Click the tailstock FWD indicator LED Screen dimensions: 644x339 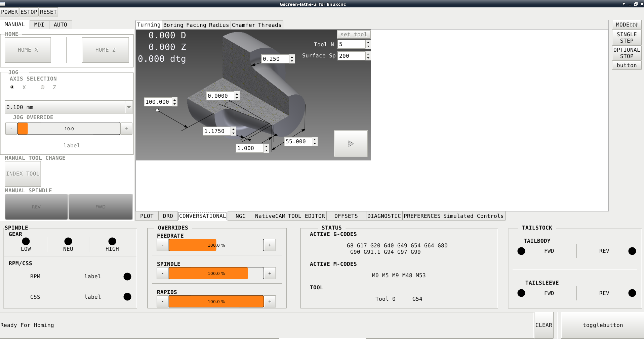[521, 251]
